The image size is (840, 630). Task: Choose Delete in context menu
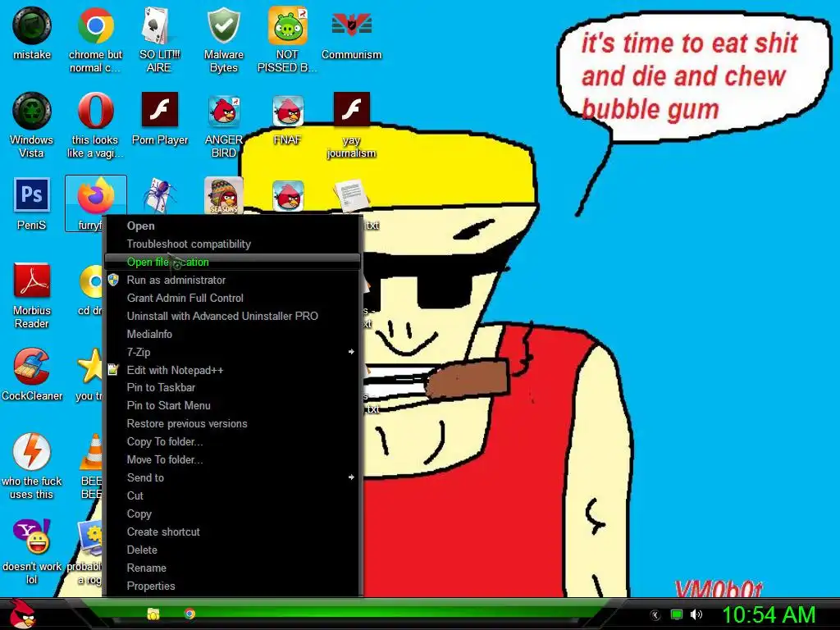coord(233,550)
